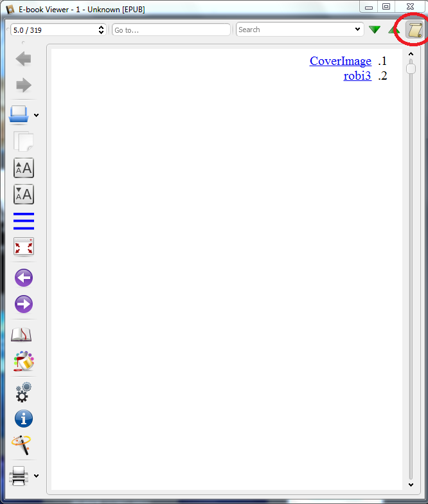Screen dimensions: 428x504
Task: Increase font size with the larger A icon
Action: click(x=23, y=168)
